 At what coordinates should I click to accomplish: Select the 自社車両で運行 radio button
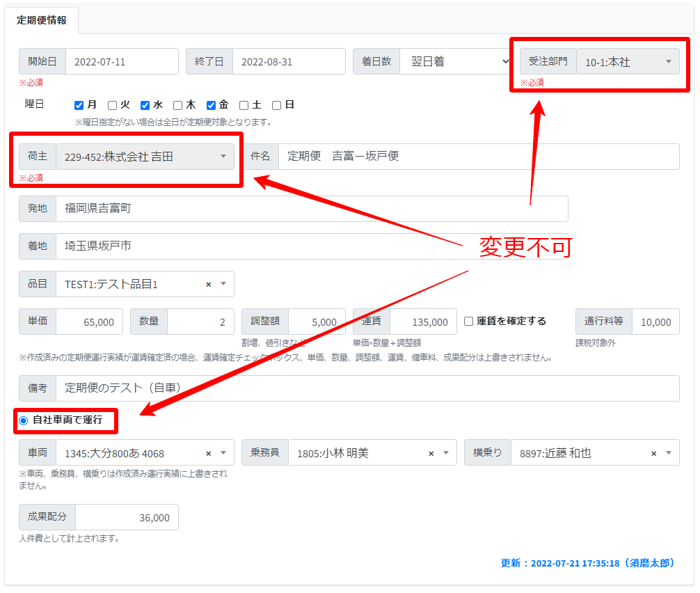tap(24, 420)
